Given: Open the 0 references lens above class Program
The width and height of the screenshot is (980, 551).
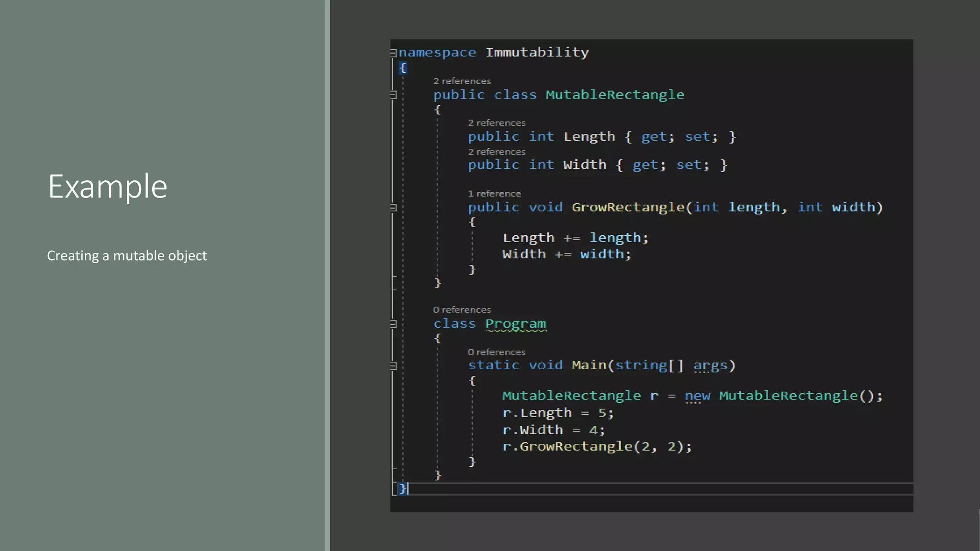Looking at the screenshot, I should tap(462, 310).
